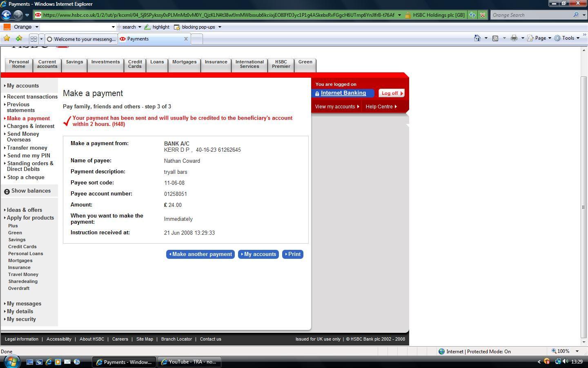Click the HSBC address bar URL

click(218, 15)
